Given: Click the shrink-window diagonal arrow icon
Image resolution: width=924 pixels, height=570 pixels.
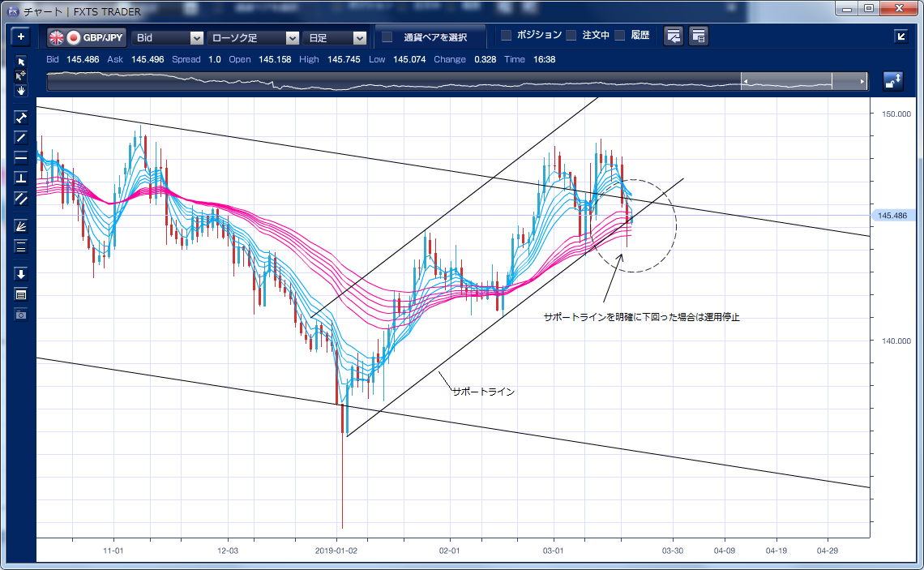Looking at the screenshot, I should coord(901,36).
